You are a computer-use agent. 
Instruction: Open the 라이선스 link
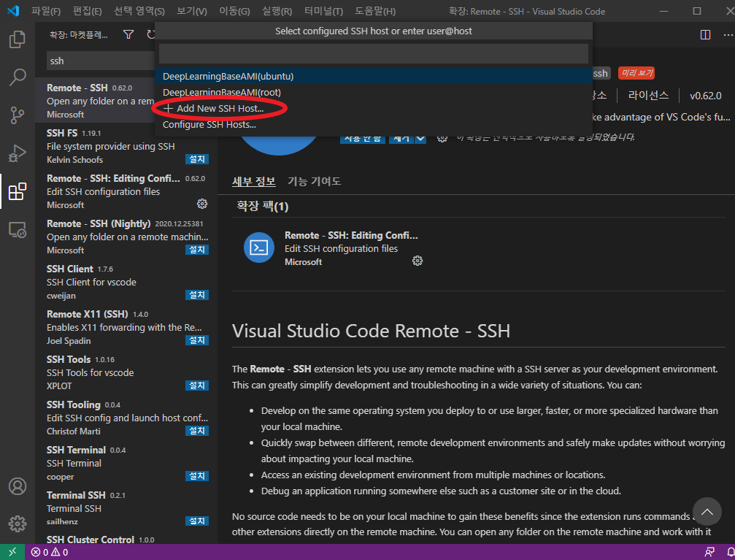point(648,96)
